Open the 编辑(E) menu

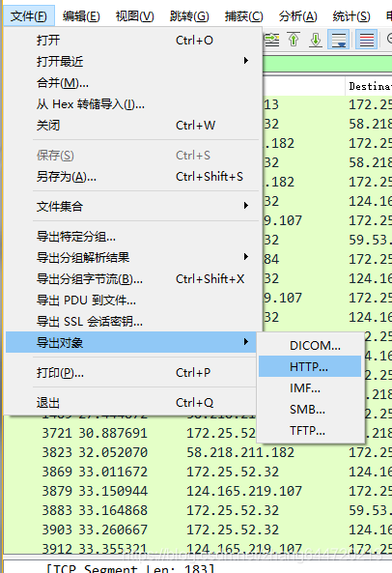(x=81, y=16)
